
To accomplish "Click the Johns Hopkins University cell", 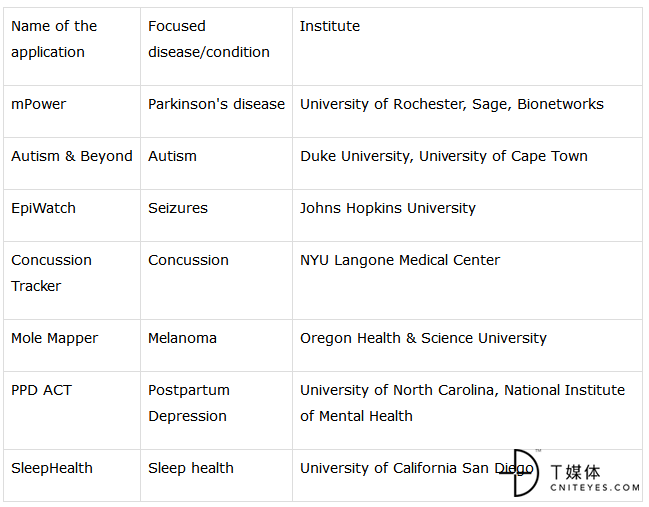I will [467, 216].
